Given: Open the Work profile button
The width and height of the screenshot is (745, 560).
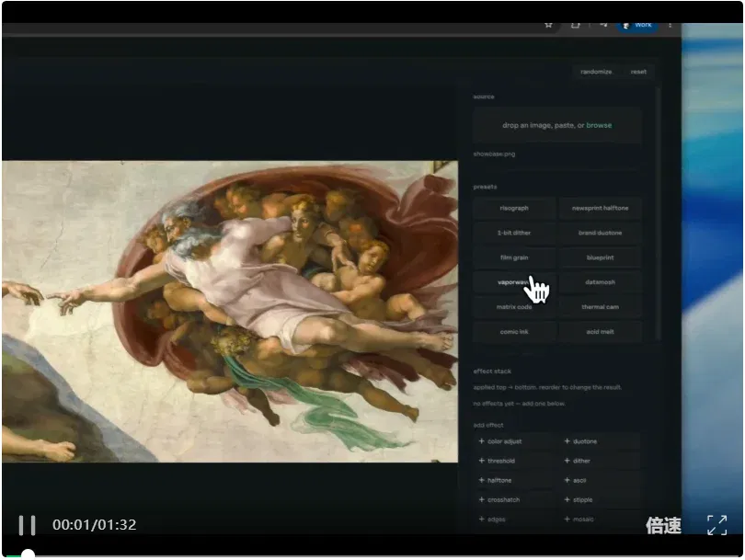Looking at the screenshot, I should 637,25.
